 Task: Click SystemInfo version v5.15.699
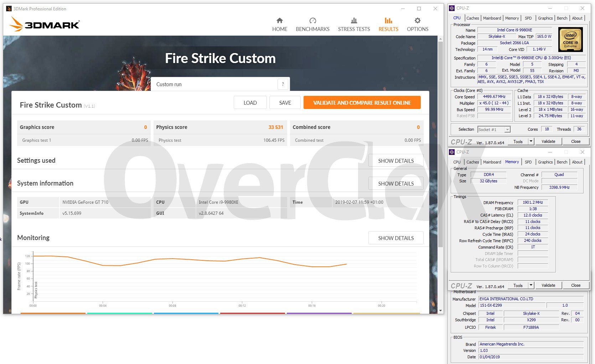pos(72,213)
